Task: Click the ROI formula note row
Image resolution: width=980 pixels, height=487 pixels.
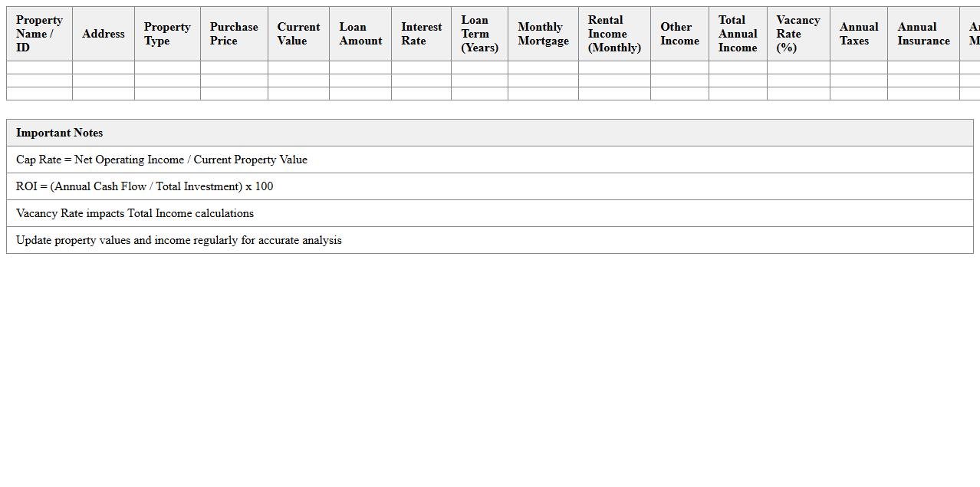Action: [143, 186]
